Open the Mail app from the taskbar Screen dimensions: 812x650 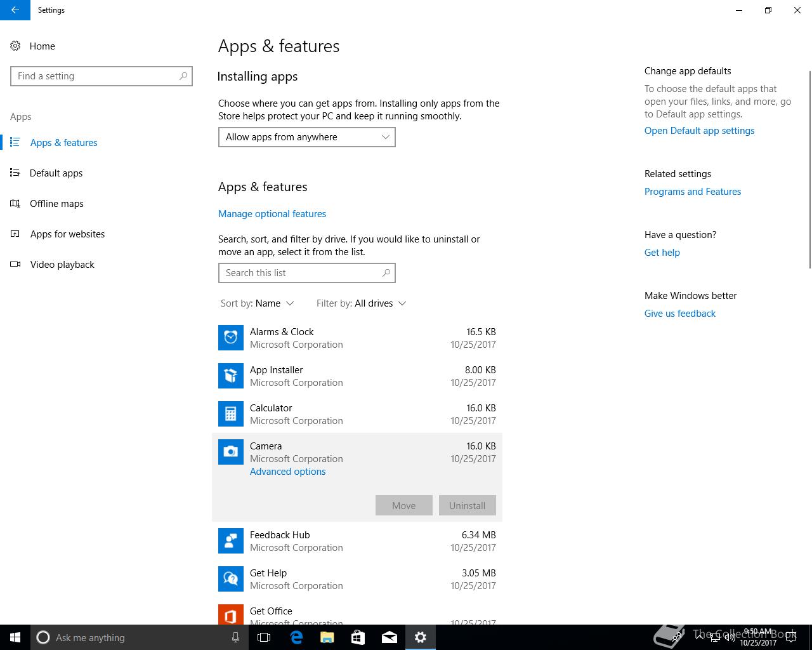click(x=389, y=637)
